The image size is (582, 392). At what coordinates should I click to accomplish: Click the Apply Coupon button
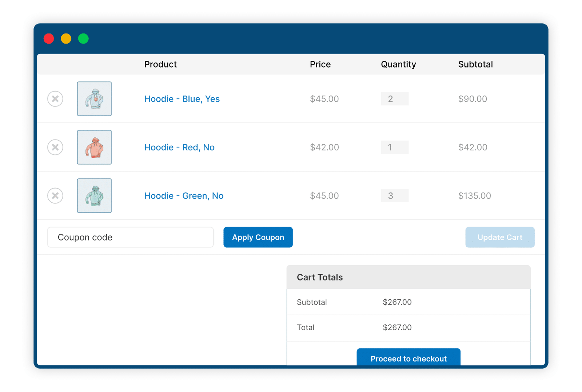[258, 237]
